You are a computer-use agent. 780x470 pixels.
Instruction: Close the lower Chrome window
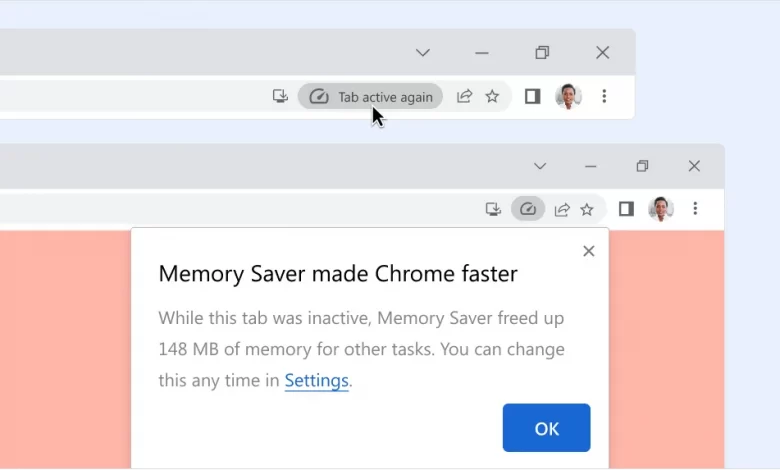tap(694, 166)
